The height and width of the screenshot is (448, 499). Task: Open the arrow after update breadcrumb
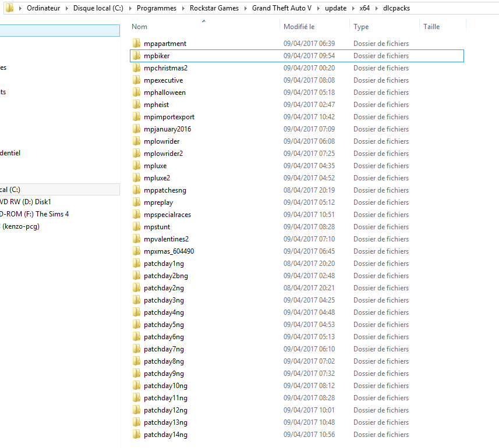pos(353,8)
